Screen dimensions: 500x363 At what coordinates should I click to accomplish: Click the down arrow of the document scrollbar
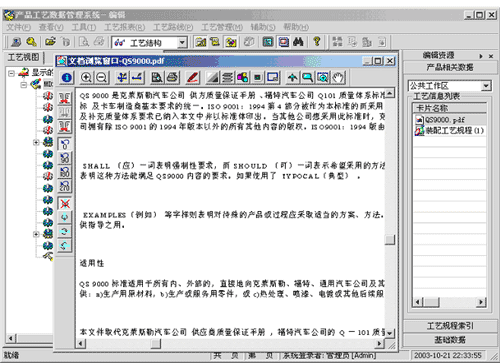(389, 332)
